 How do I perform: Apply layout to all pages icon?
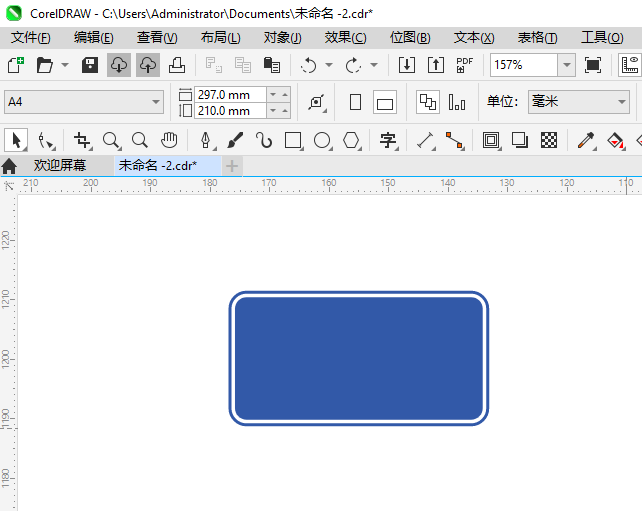[x=428, y=102]
